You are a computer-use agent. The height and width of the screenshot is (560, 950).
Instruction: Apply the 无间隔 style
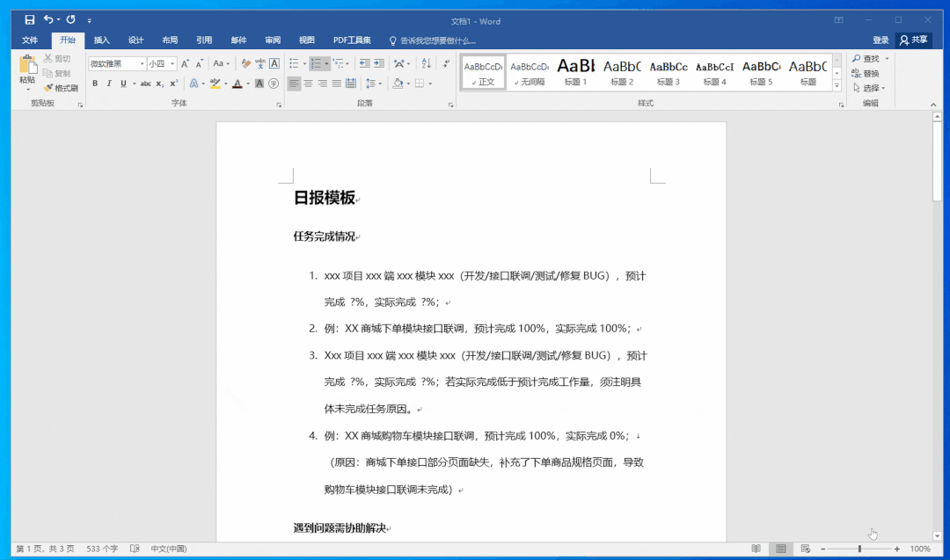pyautogui.click(x=530, y=71)
